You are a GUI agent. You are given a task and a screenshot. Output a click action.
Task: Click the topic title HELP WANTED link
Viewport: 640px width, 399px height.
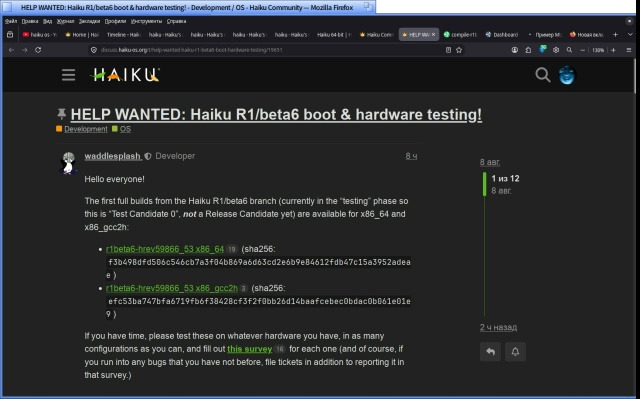click(276, 115)
